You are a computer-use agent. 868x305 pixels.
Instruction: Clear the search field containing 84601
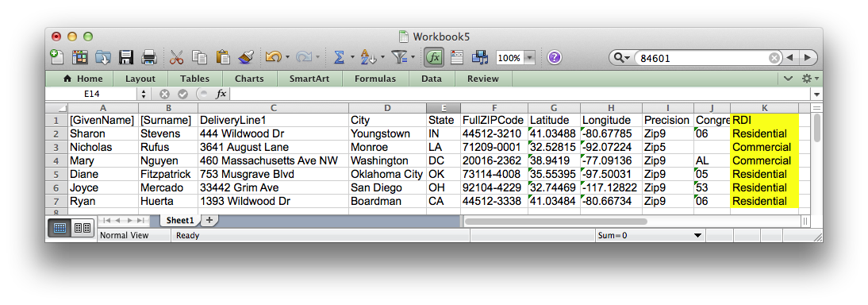(x=774, y=58)
